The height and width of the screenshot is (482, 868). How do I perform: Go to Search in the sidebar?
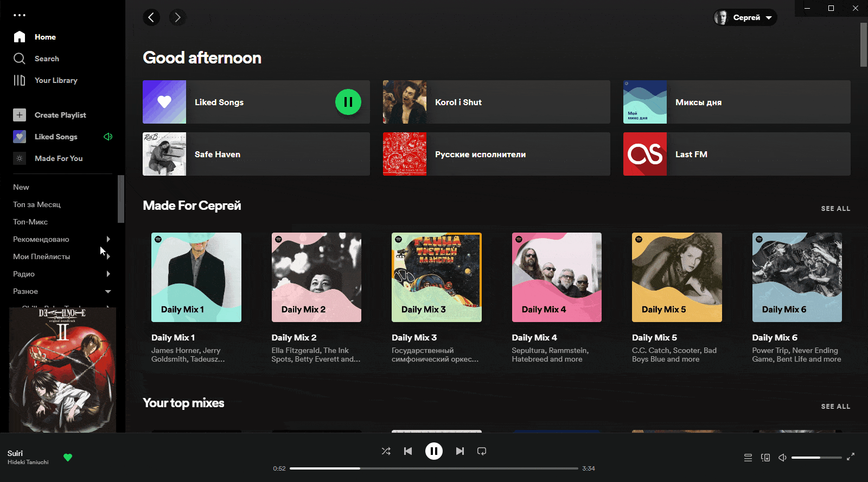47,59
